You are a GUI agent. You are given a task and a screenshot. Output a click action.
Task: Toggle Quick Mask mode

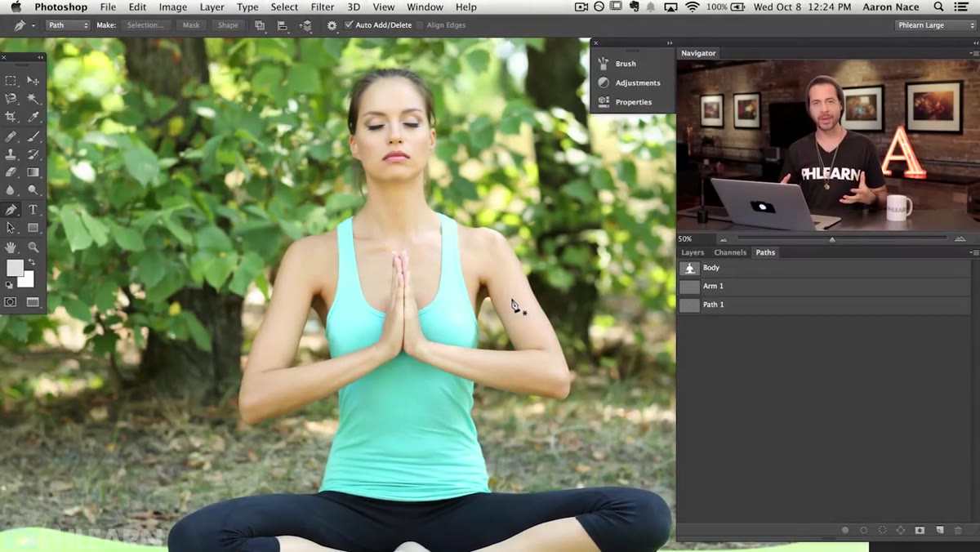11,302
